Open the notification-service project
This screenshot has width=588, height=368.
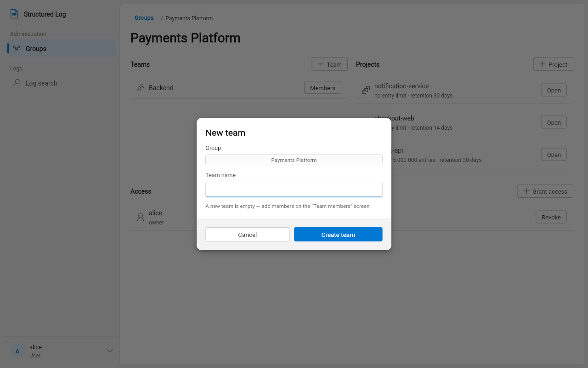point(554,90)
